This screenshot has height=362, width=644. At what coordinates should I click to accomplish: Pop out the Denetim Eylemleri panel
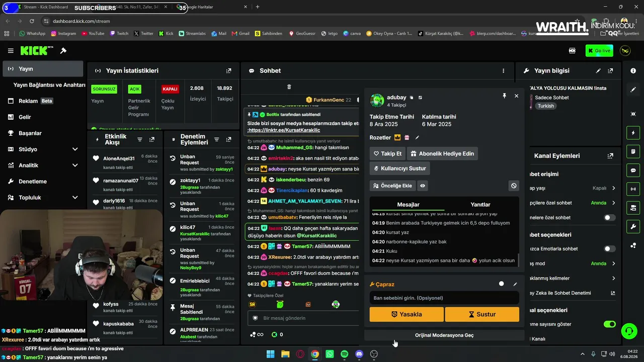pos(228,139)
